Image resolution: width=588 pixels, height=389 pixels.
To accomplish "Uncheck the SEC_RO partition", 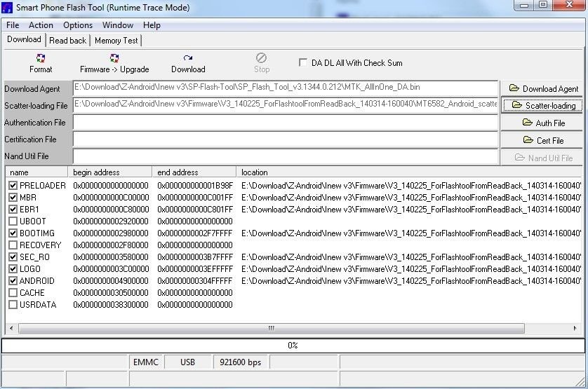I will point(13,257).
